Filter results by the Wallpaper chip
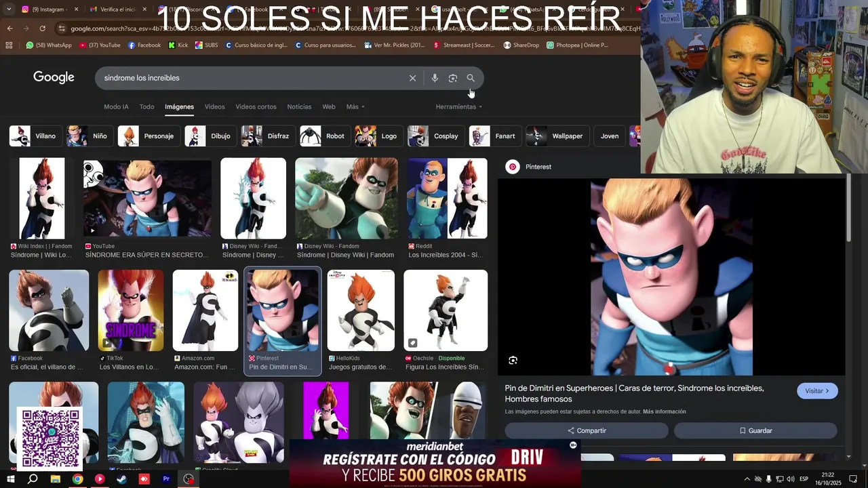 pos(556,136)
